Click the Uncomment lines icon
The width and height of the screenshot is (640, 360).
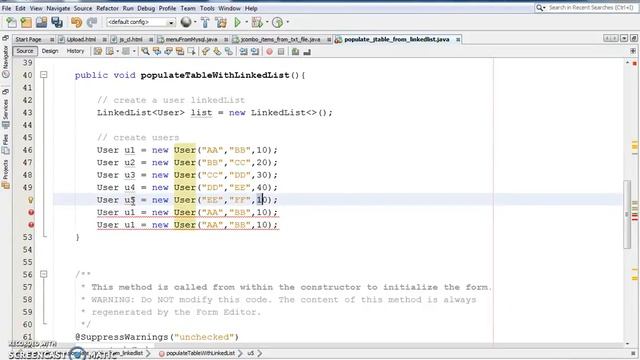click(x=307, y=51)
